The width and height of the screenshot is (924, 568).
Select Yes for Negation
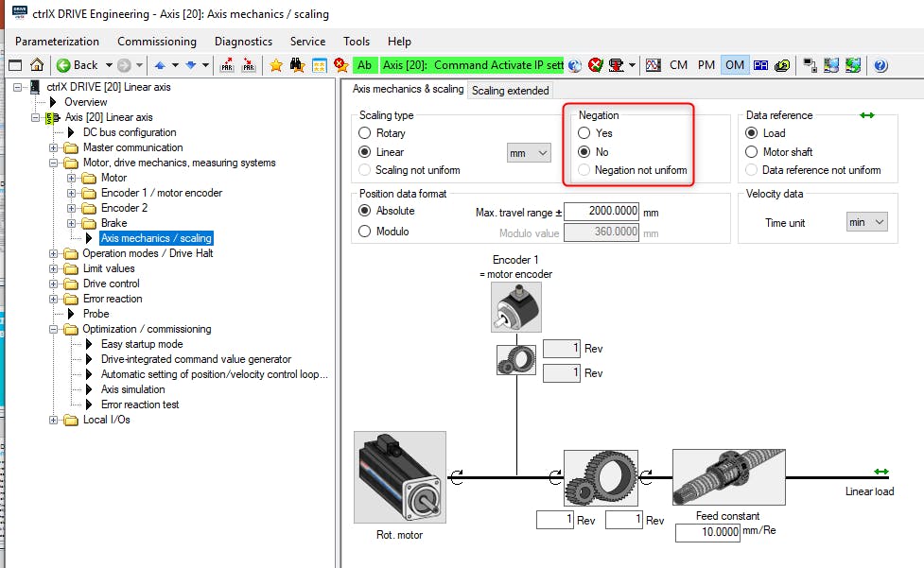click(584, 133)
